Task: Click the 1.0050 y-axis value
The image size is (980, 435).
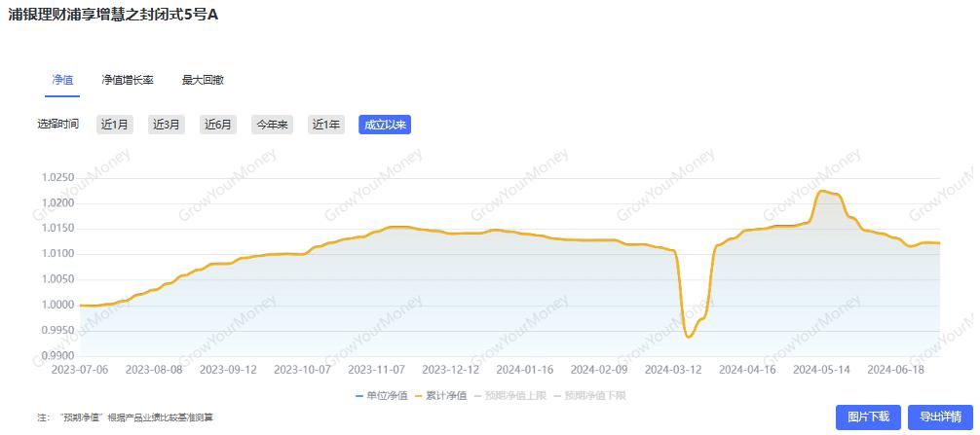Action: [x=58, y=279]
